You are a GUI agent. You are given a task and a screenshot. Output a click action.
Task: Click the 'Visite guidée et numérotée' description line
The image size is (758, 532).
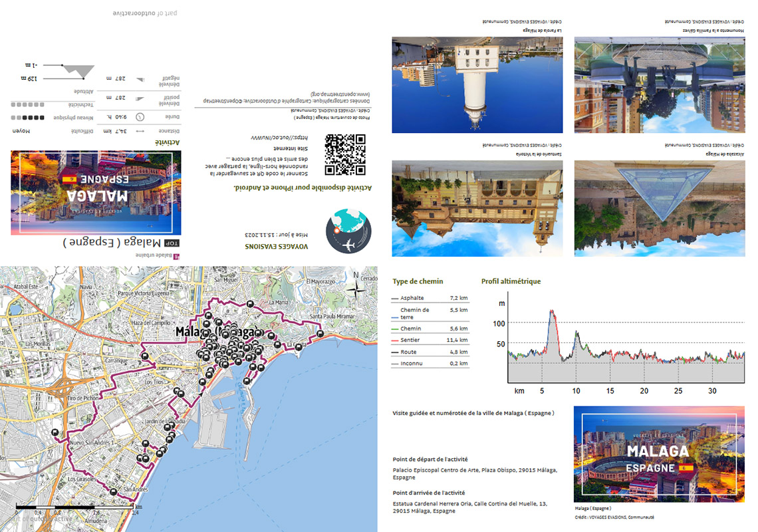[x=473, y=414]
